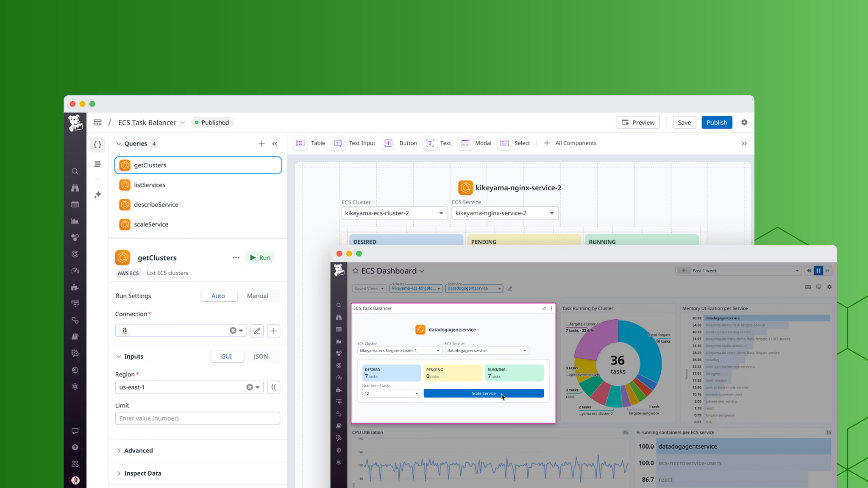
Task: Click the curly braces data icon in sidebar
Action: click(97, 145)
